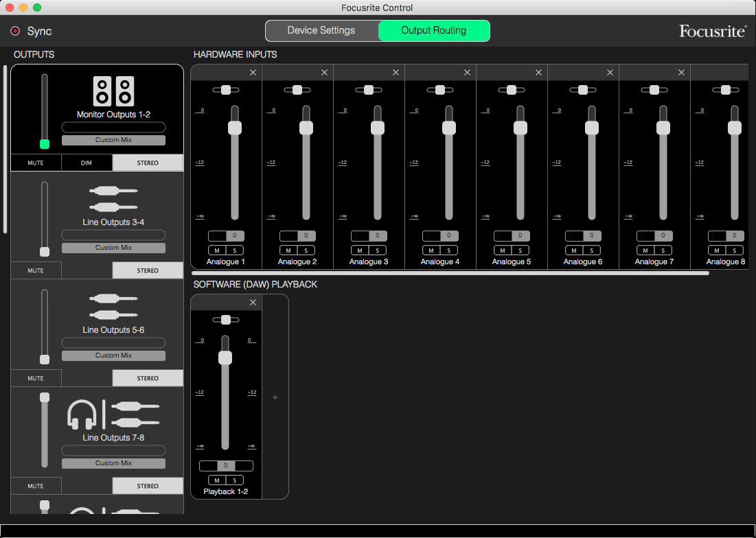Screen dimensions: 756x538
Task: Select the Monitor Outputs 1-2 speaker icon
Action: coord(113,91)
